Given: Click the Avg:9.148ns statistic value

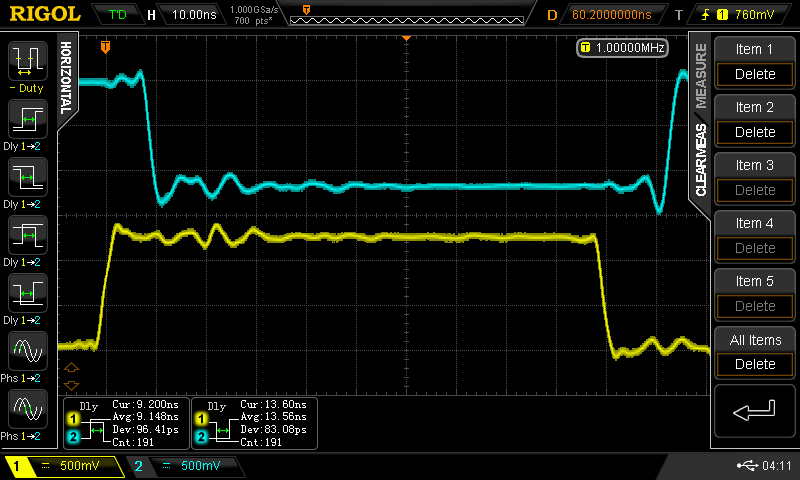Looking at the screenshot, I should point(146,417).
